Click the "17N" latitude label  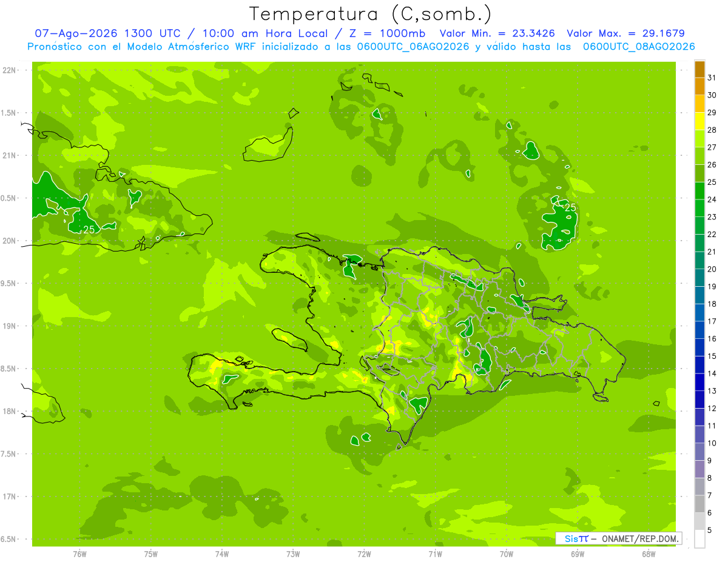(9, 497)
